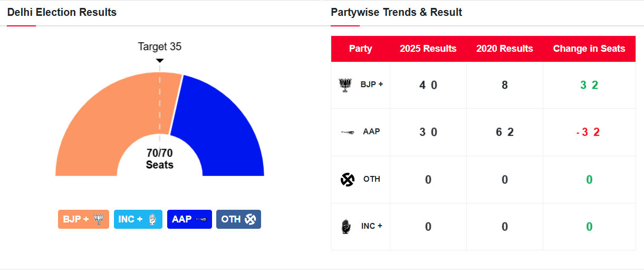Click BJP + change in seats value 32

589,85
